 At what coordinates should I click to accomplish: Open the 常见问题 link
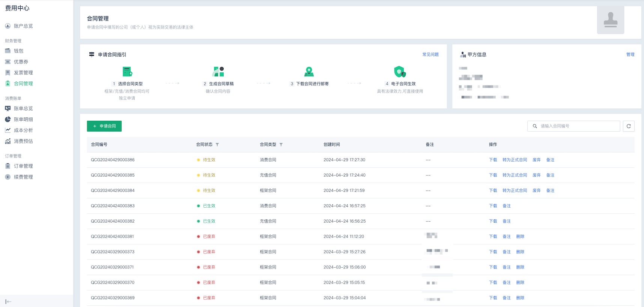(430, 55)
